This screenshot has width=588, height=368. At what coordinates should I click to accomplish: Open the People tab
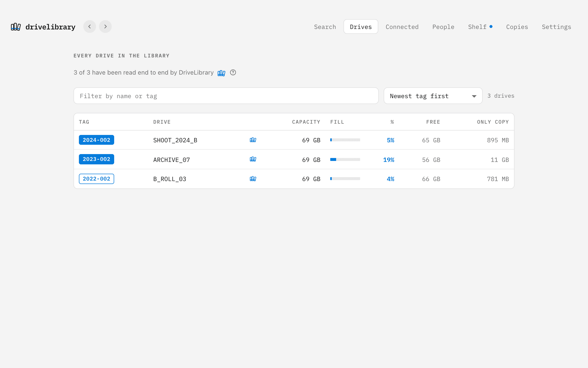tap(443, 27)
